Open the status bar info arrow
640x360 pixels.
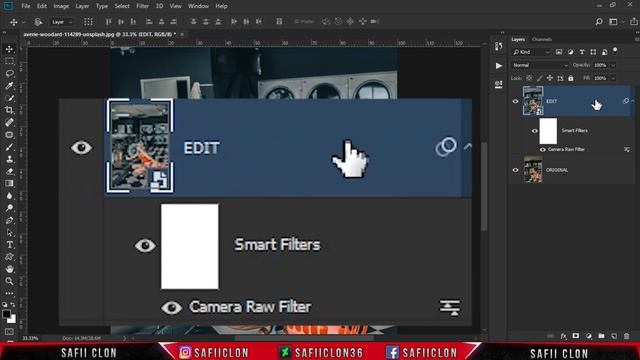[124, 338]
